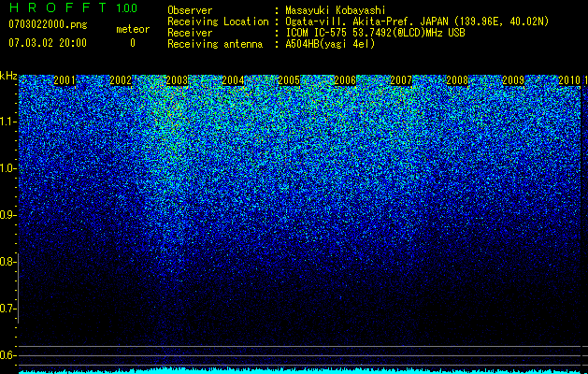The image size is (588, 374).
Task: Click the A504HB(yagi 4el) antenna value
Action: pyautogui.click(x=330, y=44)
